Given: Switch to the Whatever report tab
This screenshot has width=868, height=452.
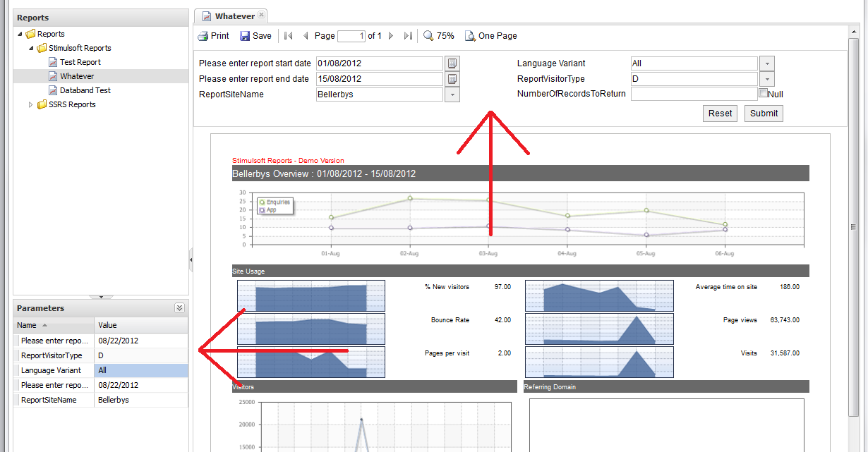Looking at the screenshot, I should point(231,16).
